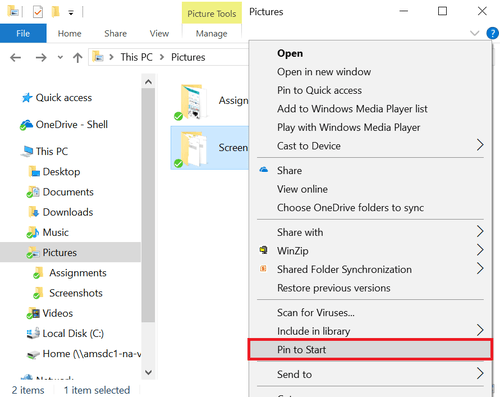Screen dimensions: 500x397
Task: Click the Pictures folder icon in address bar
Action: 98,57
